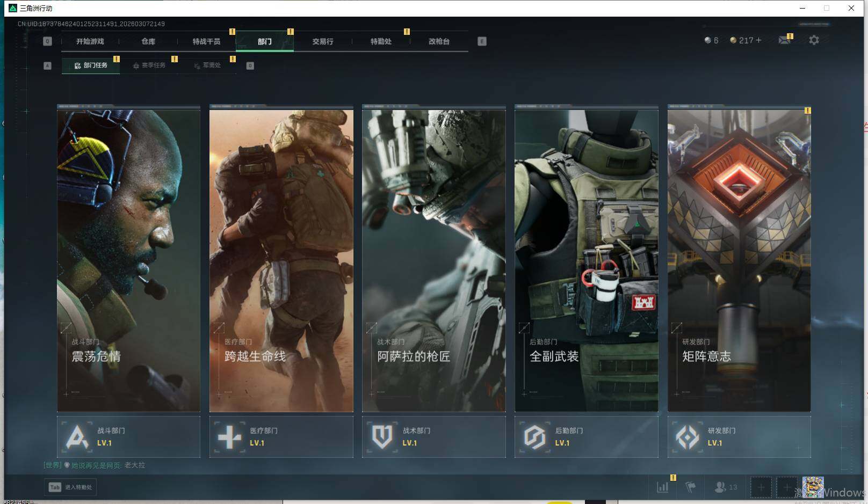
Task: Minimize the 三角洲行动 window
Action: (802, 8)
